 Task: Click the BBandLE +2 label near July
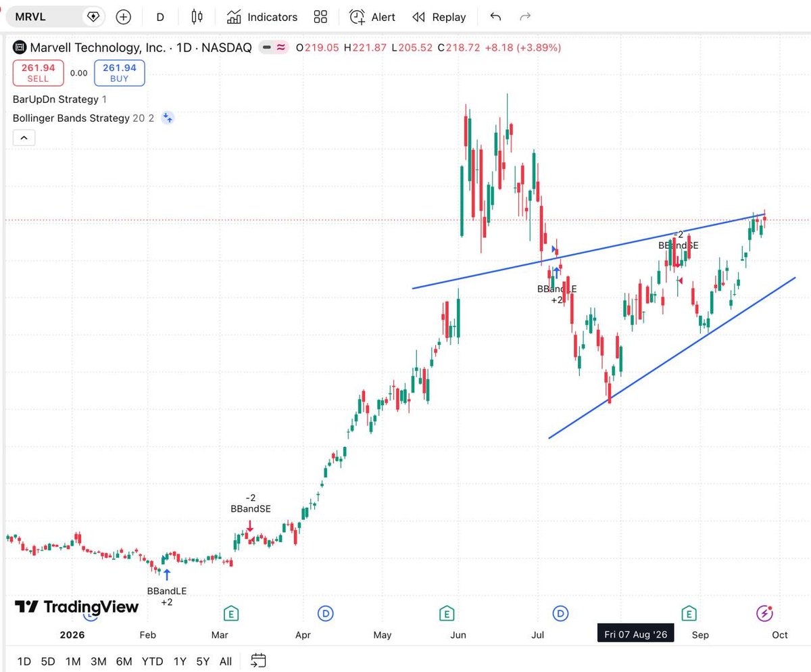pyautogui.click(x=557, y=294)
